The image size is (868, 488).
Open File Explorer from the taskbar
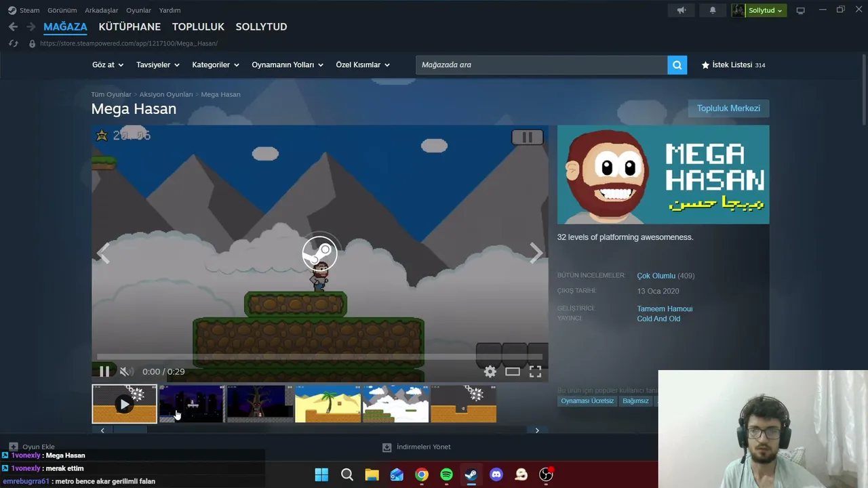point(372,474)
